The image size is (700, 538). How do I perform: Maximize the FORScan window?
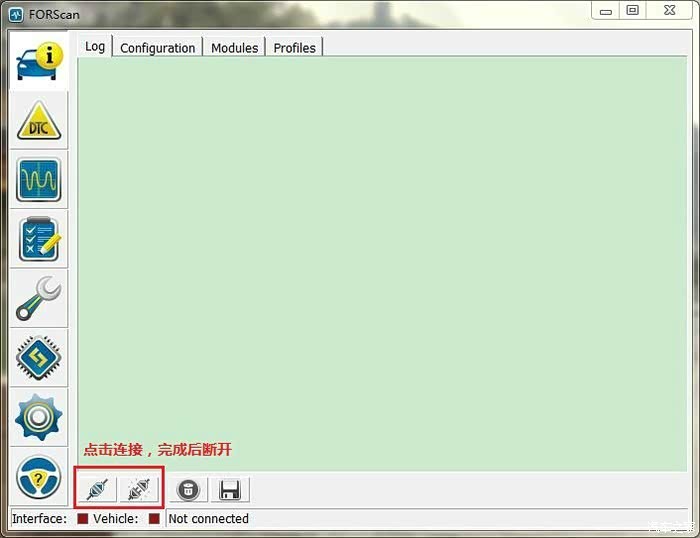(632, 11)
